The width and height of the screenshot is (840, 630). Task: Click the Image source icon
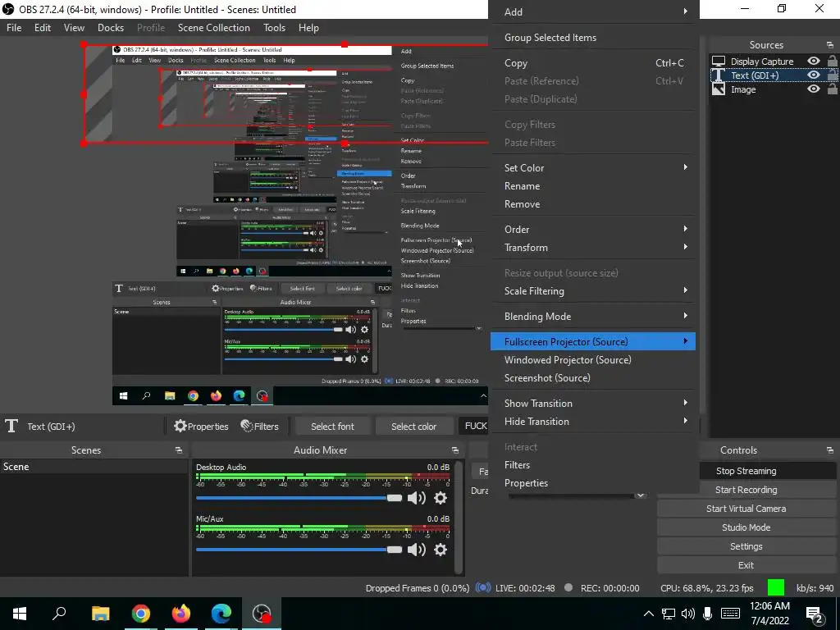click(x=719, y=89)
